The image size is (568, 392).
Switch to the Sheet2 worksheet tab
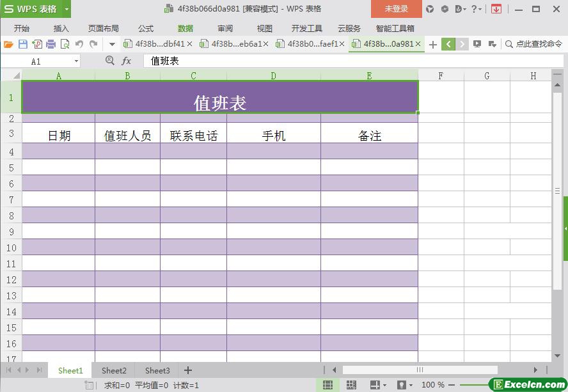114,370
